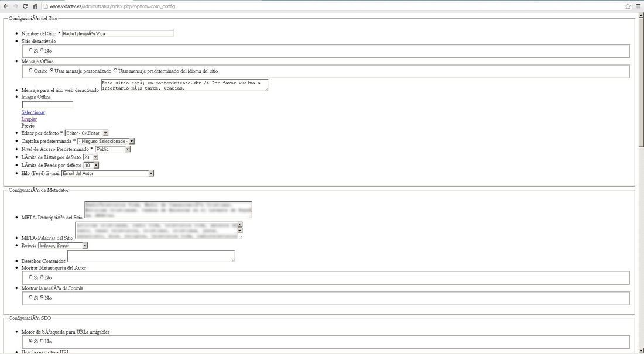
Task: Click the Mostrar Metaetiqueta del Autor label
Action: click(x=54, y=268)
